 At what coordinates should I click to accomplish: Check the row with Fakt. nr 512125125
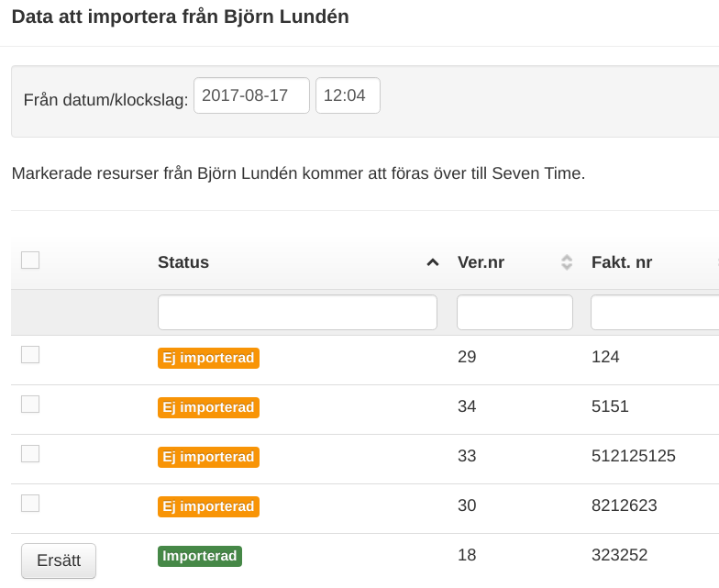coord(30,453)
